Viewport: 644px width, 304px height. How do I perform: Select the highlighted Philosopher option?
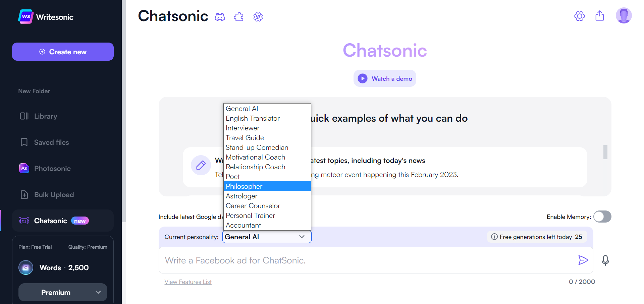(267, 186)
